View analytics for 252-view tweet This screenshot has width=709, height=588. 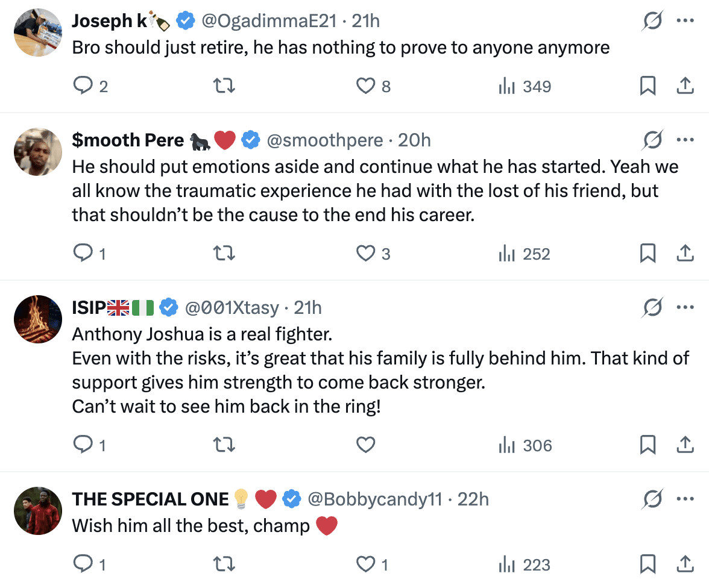[x=525, y=254]
